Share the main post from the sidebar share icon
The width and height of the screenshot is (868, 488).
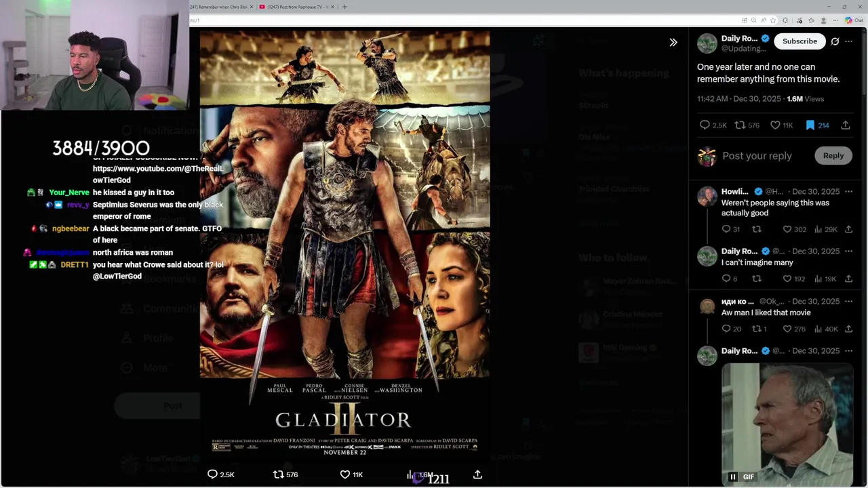tap(845, 125)
